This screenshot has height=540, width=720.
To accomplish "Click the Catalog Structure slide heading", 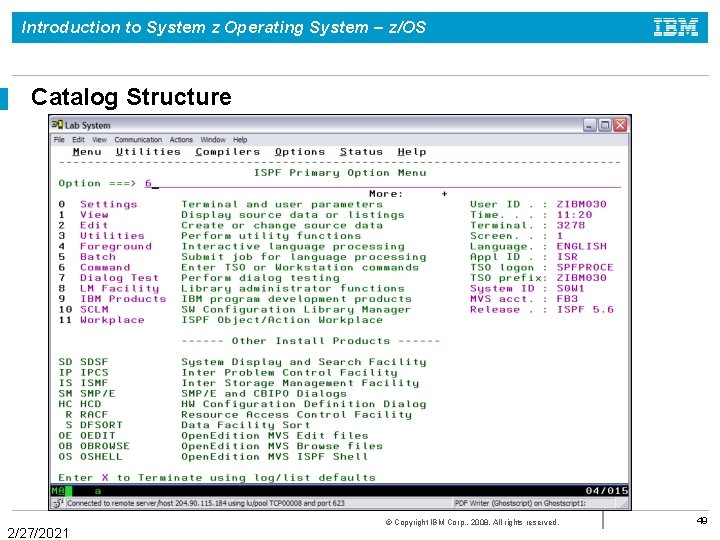I will tap(131, 97).
